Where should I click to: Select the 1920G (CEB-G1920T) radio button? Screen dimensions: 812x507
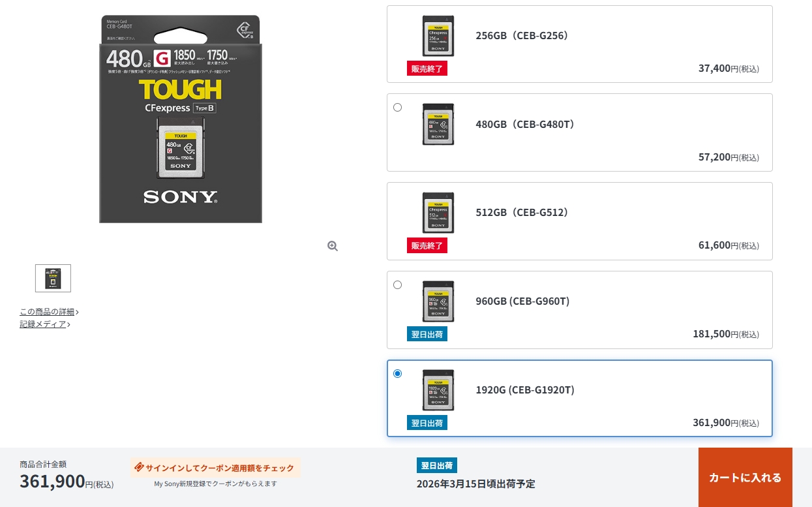pos(397,373)
